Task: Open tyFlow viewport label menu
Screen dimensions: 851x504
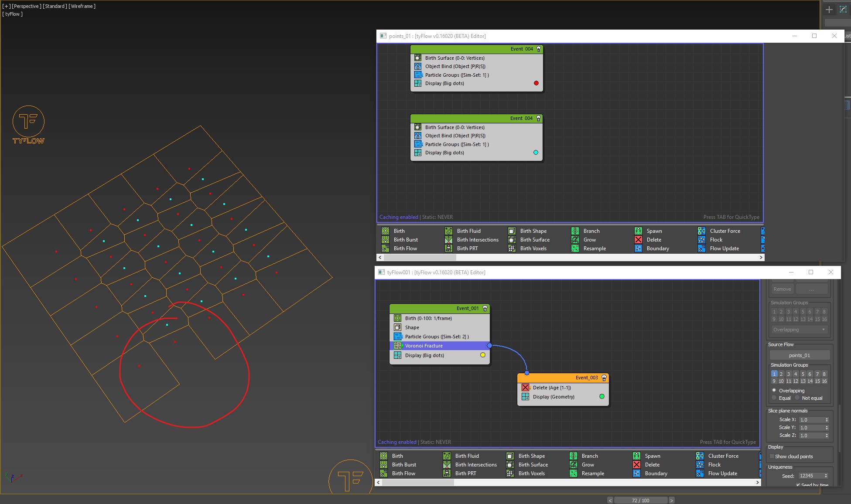Action: 13,14
